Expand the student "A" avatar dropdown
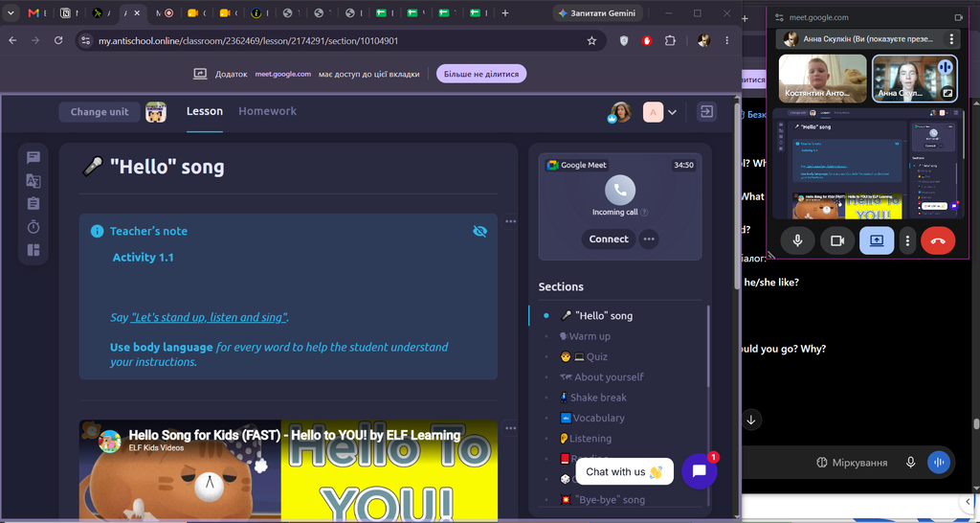The height and width of the screenshot is (523, 980). 673,113
